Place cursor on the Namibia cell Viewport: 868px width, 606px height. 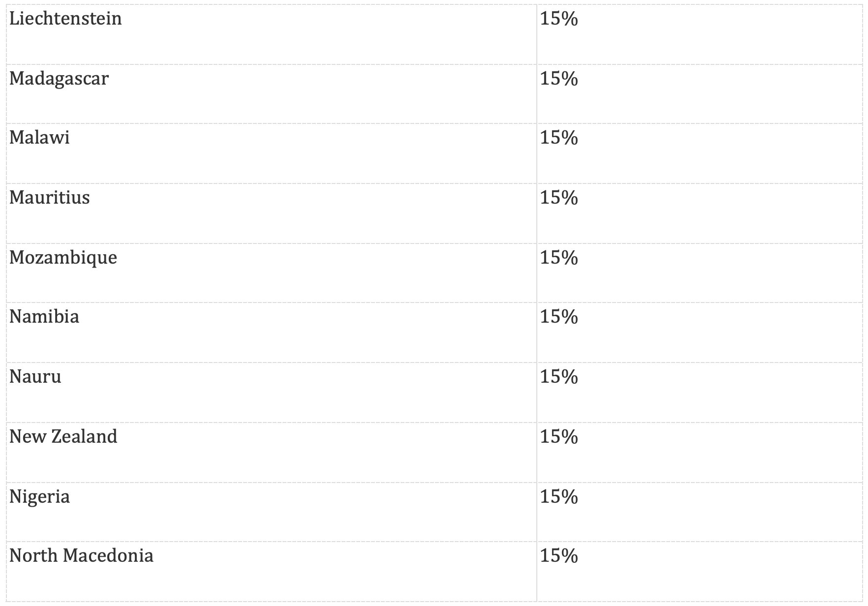point(44,316)
